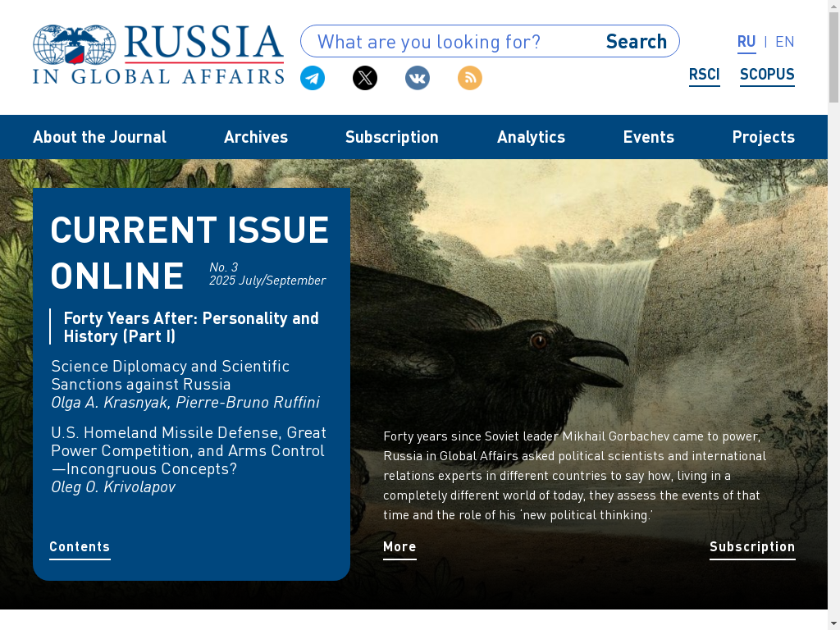Click the scrollbar down arrow
Screen dimensions: 840x630
pos(833,624)
